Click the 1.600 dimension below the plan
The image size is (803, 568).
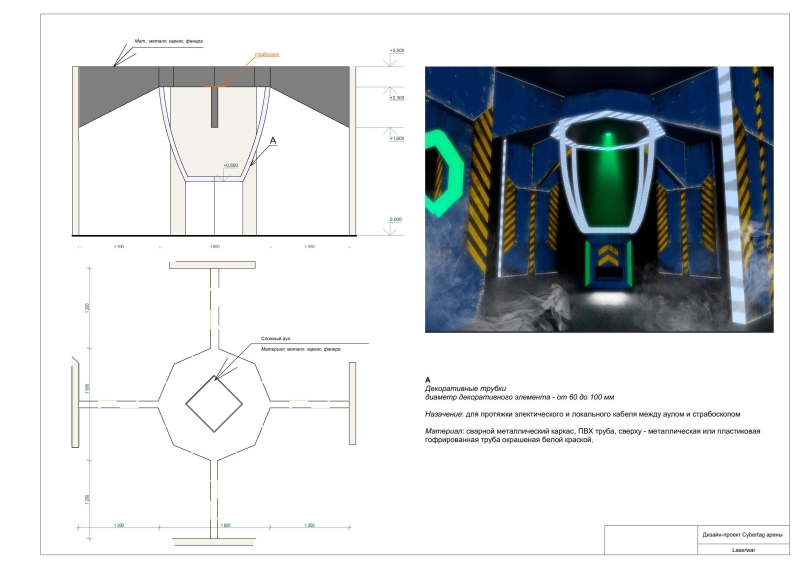click(225, 524)
